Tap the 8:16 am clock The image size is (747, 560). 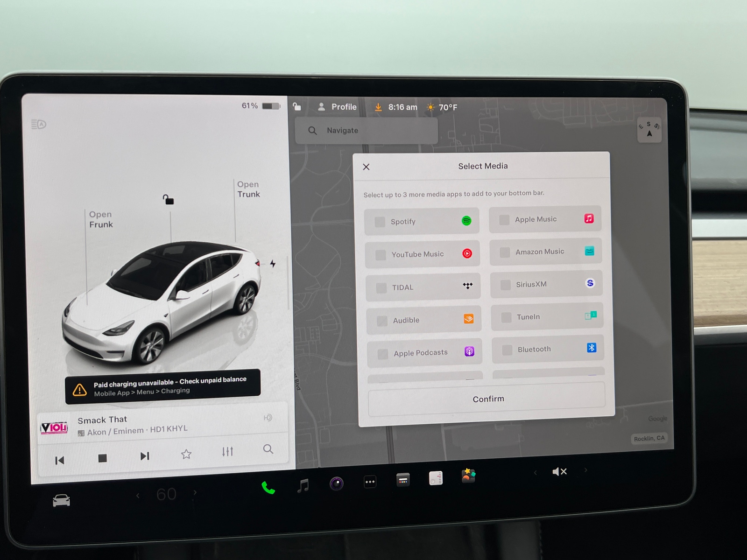[403, 107]
